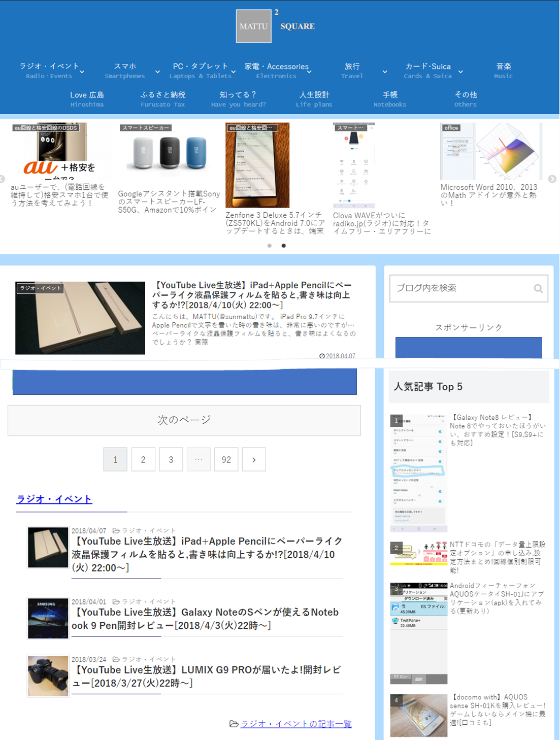Viewport: 560px width, 740px height.
Task: Go to pagination page 1
Action: click(115, 459)
